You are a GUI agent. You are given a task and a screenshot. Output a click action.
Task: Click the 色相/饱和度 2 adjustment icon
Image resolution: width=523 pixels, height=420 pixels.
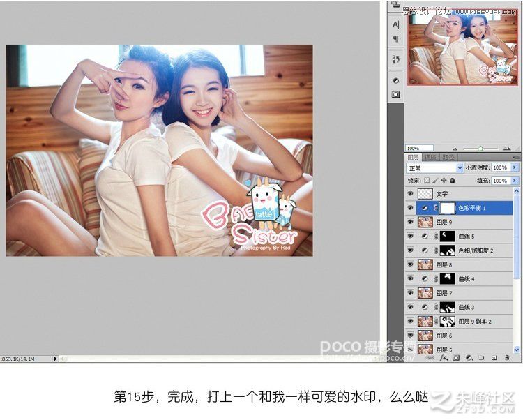click(425, 250)
